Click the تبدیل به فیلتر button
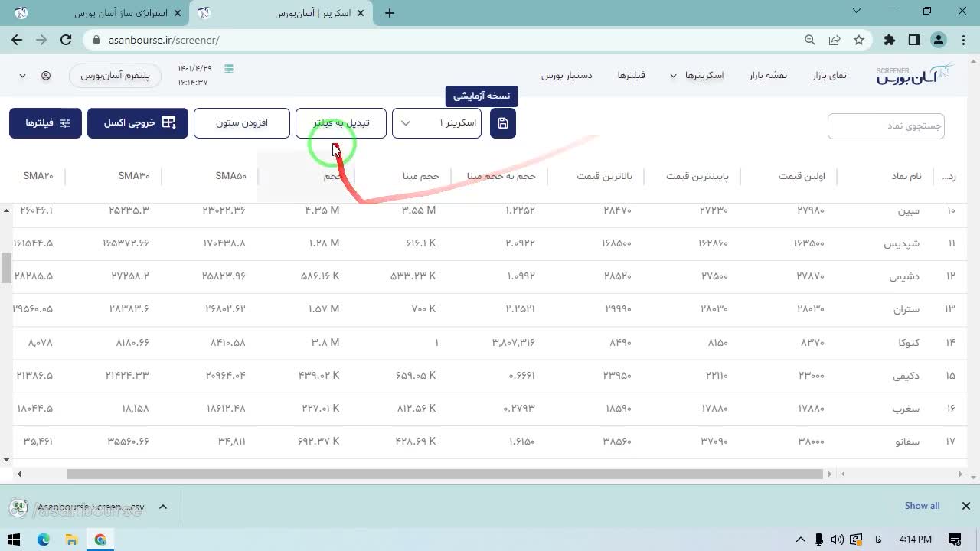Viewport: 980px width, 551px height. click(341, 123)
